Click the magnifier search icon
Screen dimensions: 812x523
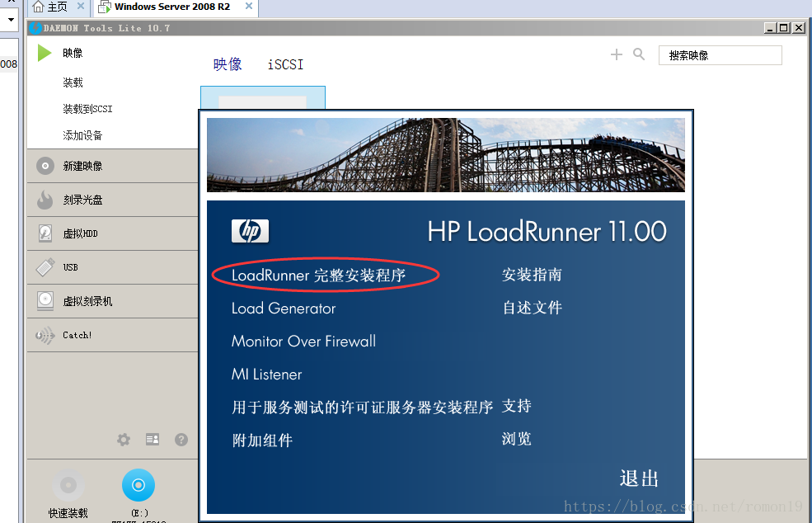point(639,54)
